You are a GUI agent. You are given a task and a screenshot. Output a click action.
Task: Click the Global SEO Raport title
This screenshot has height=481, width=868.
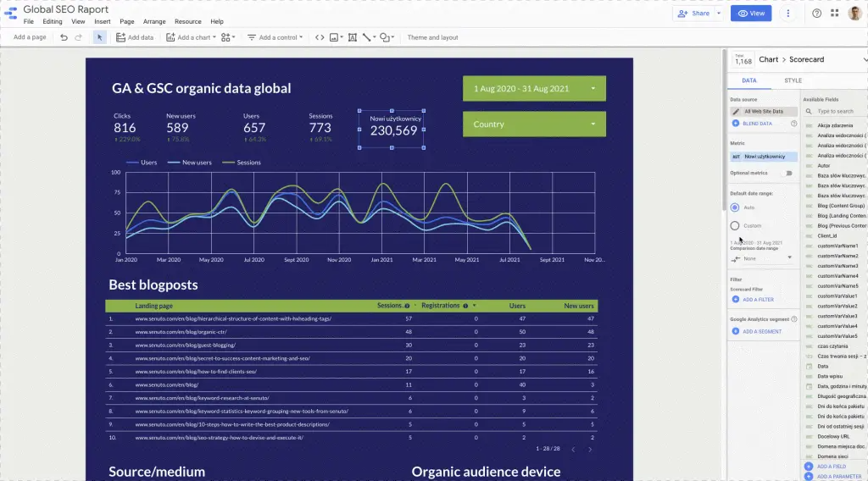(x=65, y=9)
